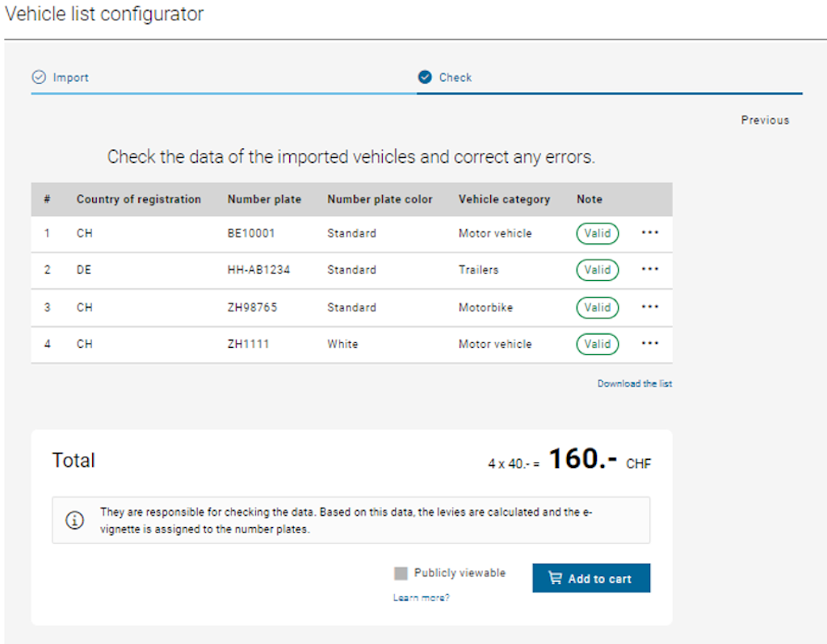The width and height of the screenshot is (827, 644).
Task: Open the actions menu for ZH98765
Action: (650, 307)
